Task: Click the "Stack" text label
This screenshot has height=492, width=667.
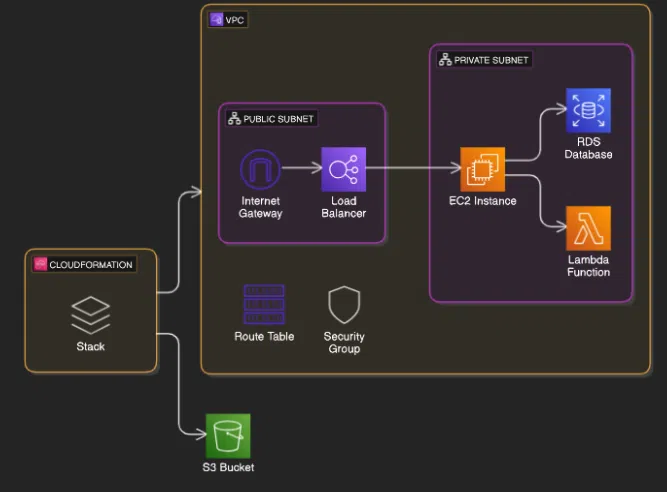Action: pyautogui.click(x=91, y=347)
